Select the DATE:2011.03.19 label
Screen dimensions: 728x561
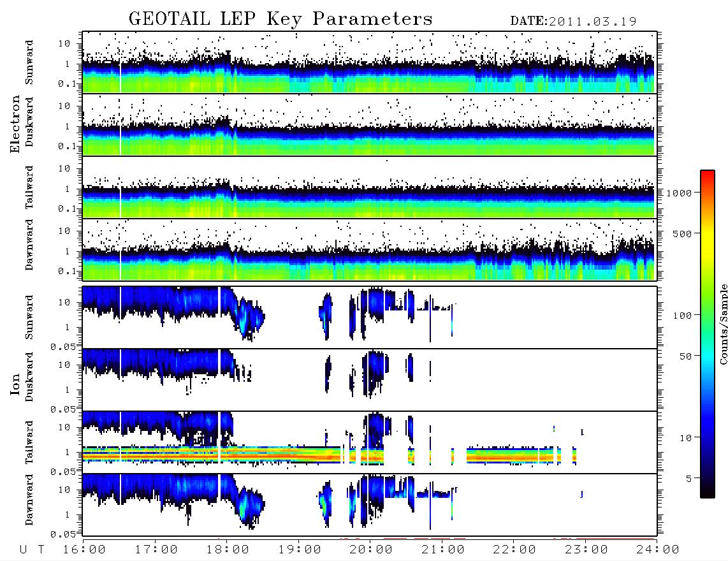click(x=573, y=22)
